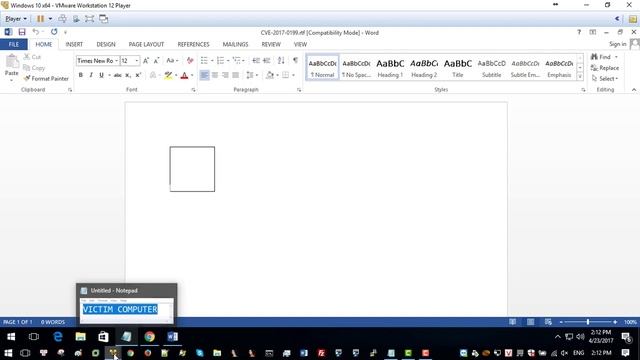Paste from the clipboard
The height and width of the screenshot is (360, 640).
click(x=11, y=67)
